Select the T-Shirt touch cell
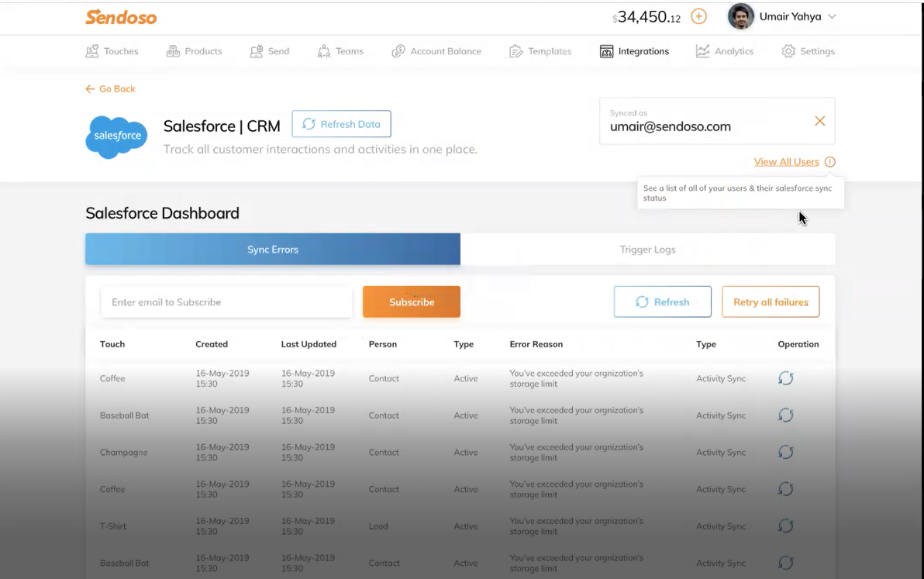 click(x=113, y=526)
